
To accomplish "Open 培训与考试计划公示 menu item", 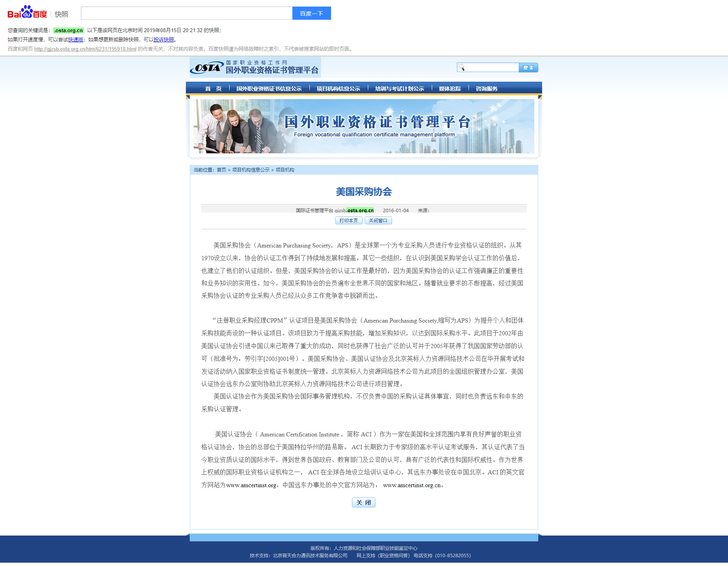I will click(x=400, y=89).
